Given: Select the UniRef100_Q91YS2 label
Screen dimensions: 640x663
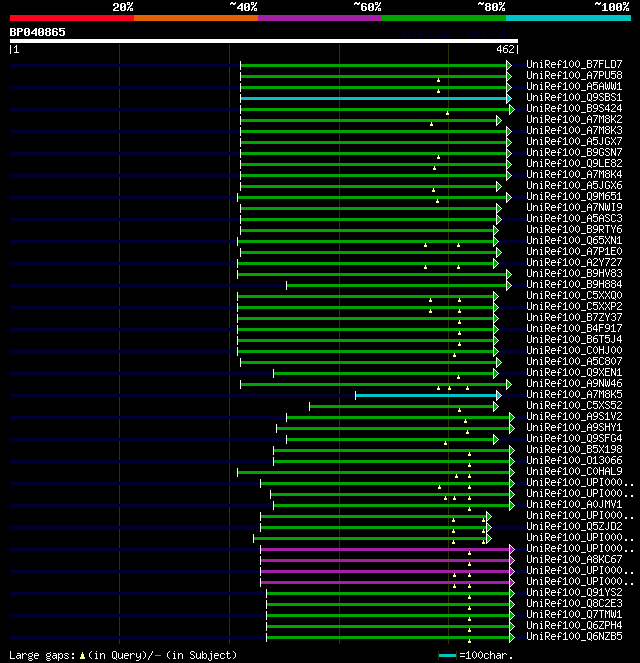Looking at the screenshot, I should click(574, 592).
